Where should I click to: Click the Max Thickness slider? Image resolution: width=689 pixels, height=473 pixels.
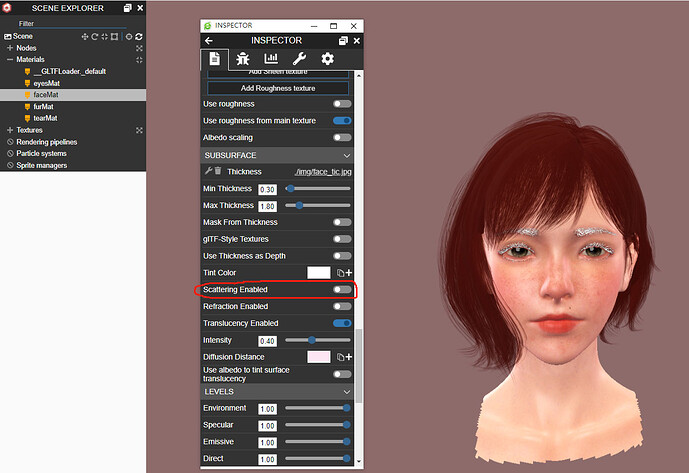[x=318, y=205]
